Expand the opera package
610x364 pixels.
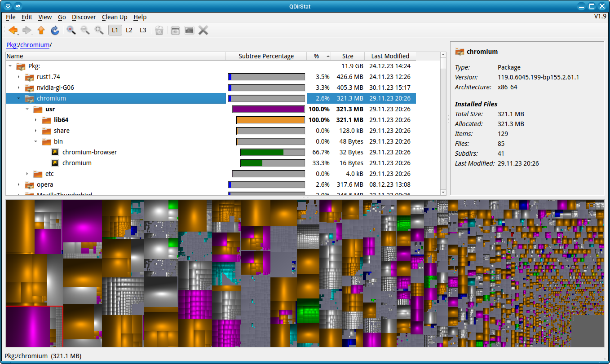pos(18,184)
